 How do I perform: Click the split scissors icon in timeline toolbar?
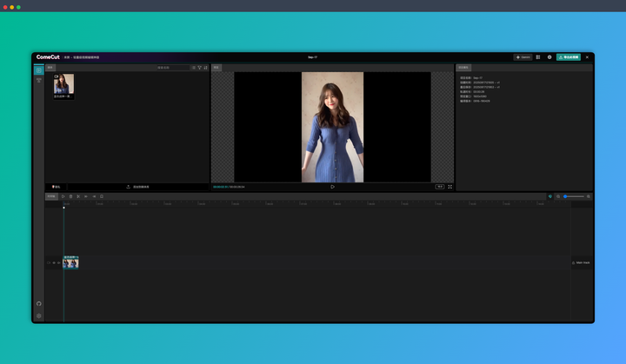point(78,196)
